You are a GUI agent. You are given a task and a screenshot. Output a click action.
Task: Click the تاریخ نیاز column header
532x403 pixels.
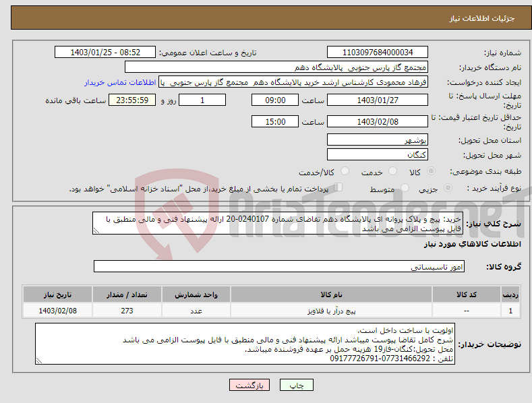pyautogui.click(x=58, y=294)
